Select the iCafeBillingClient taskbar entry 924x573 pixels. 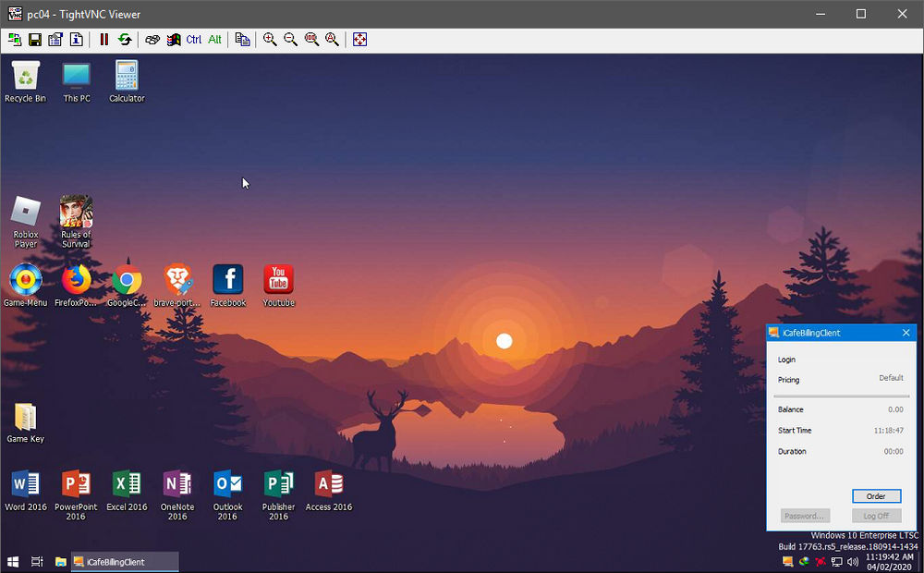pos(125,561)
